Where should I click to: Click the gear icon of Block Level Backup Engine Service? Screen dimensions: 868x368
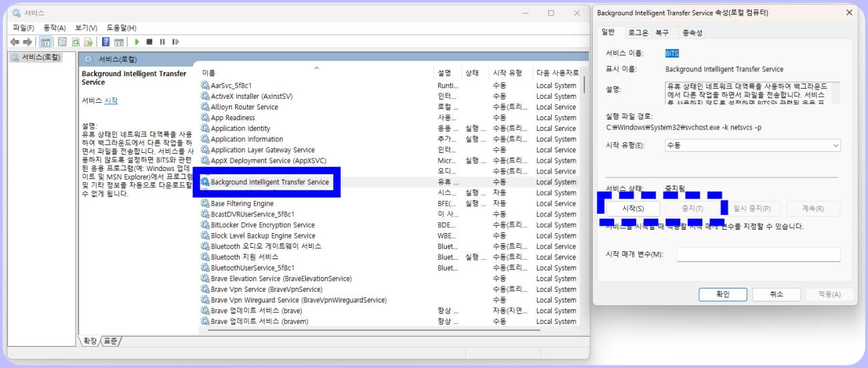click(205, 235)
